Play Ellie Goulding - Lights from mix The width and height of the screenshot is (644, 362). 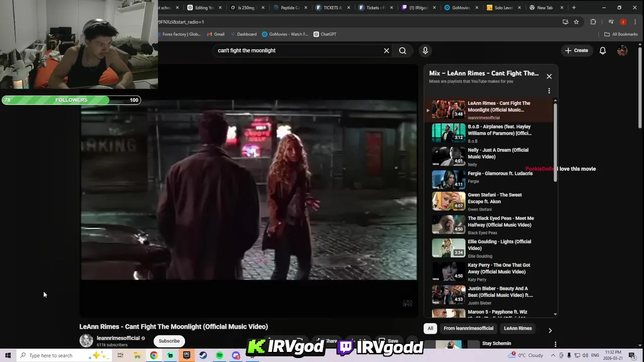pos(489,248)
